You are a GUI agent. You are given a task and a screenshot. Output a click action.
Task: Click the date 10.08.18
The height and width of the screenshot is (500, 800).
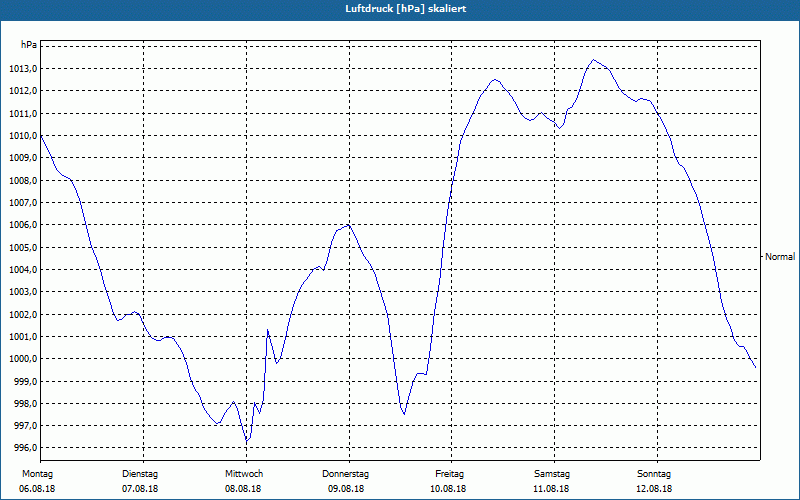(448, 489)
